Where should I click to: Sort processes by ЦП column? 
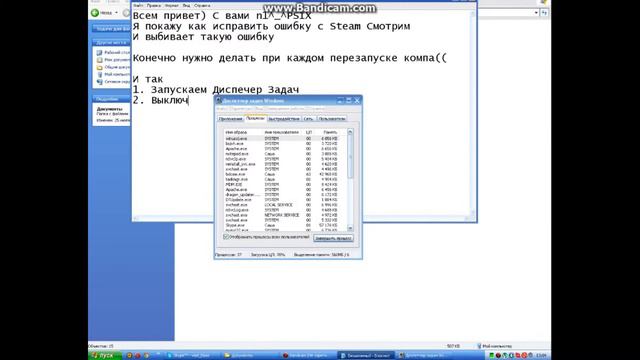pyautogui.click(x=309, y=132)
